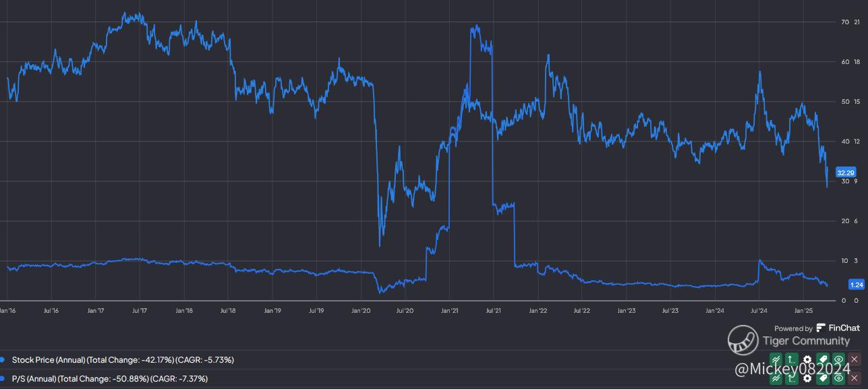The image size is (868, 389).
Task: Click the Jan '16 x-axis label
Action: point(8,311)
